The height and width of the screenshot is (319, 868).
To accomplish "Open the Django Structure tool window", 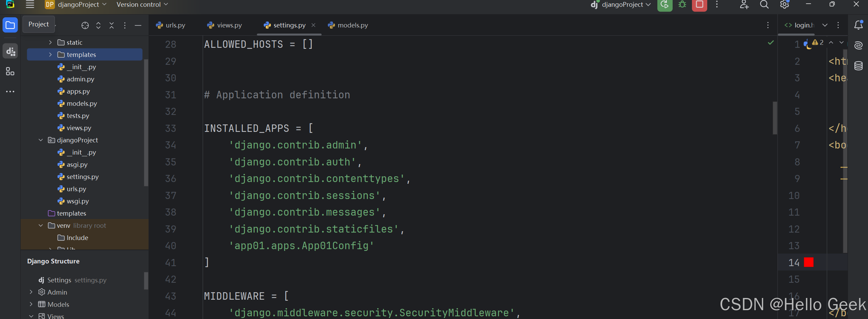I will (10, 51).
